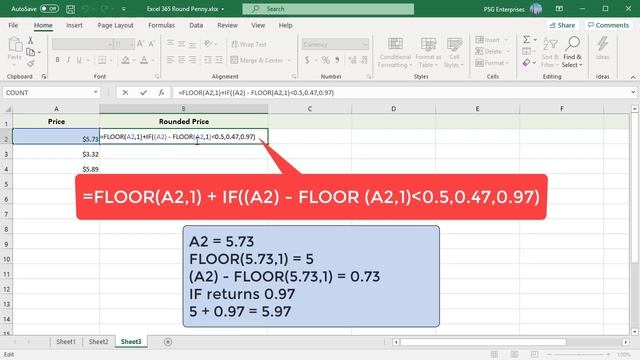This screenshot has height=360, width=640.
Task: Click the AutoSum sigma icon
Action: (x=527, y=40)
